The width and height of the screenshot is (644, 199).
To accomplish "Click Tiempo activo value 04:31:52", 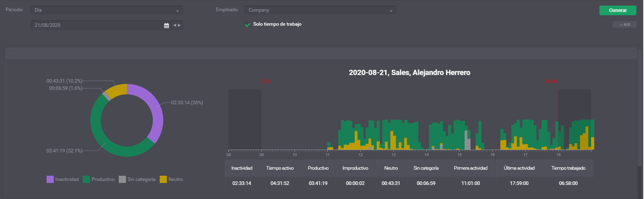I will point(280,183).
